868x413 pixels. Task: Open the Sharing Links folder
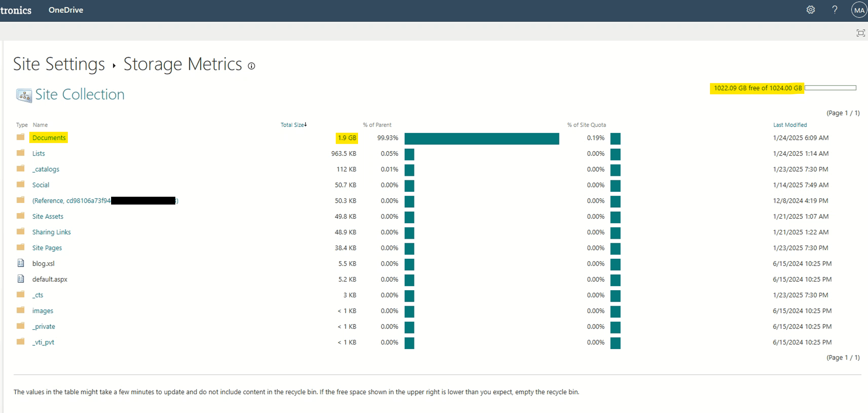(x=51, y=232)
